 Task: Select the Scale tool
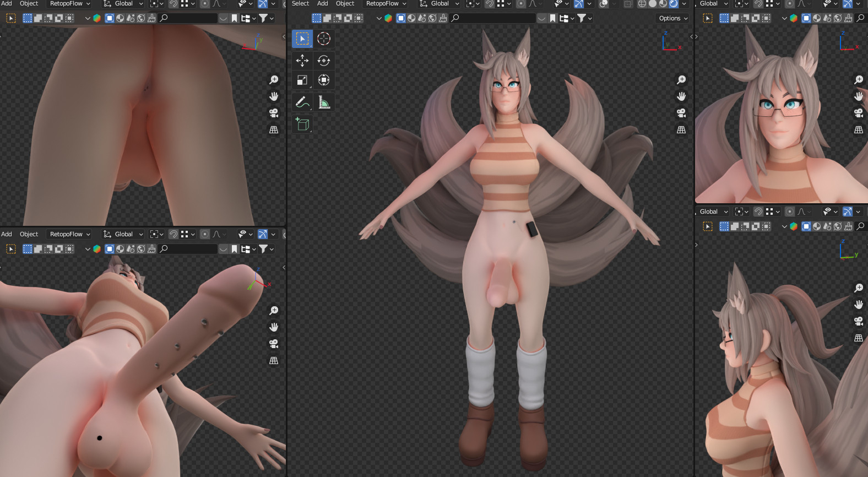(302, 80)
